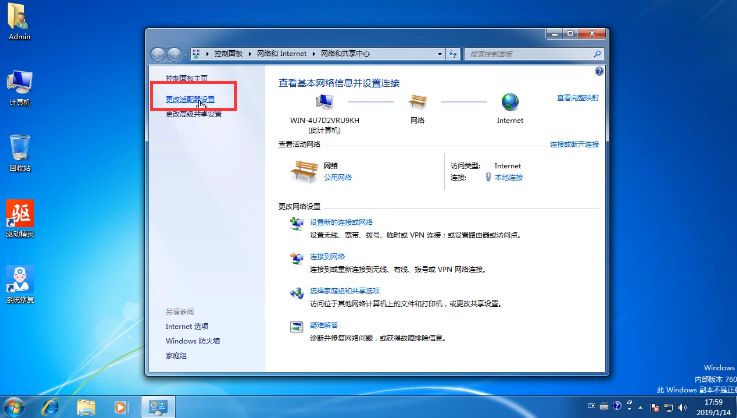Viewport: 737px width, 418px height.
Task: Open 疑难解答 troubleshooting link
Action: point(324,325)
